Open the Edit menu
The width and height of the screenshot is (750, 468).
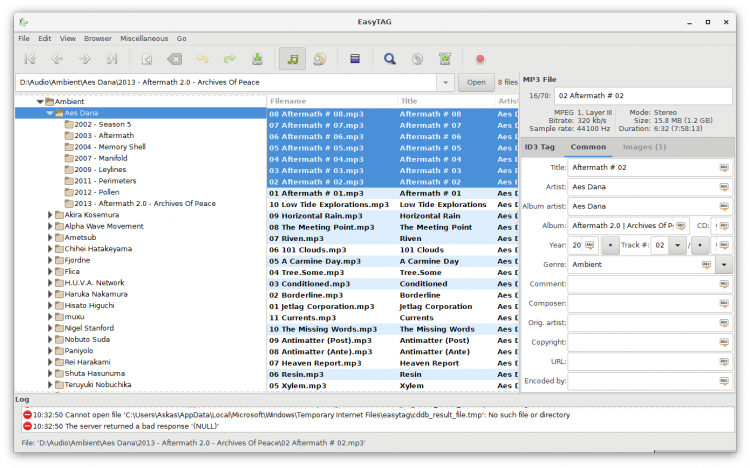click(44, 38)
